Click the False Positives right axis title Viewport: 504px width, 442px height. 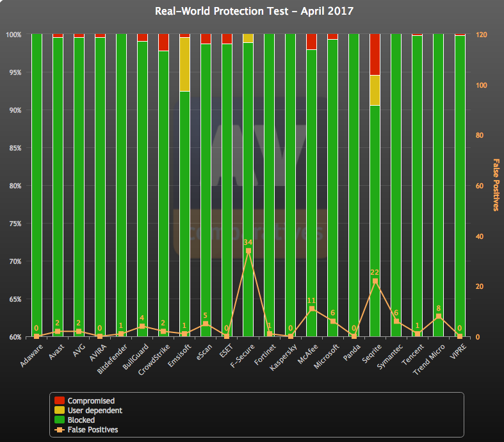(x=495, y=184)
